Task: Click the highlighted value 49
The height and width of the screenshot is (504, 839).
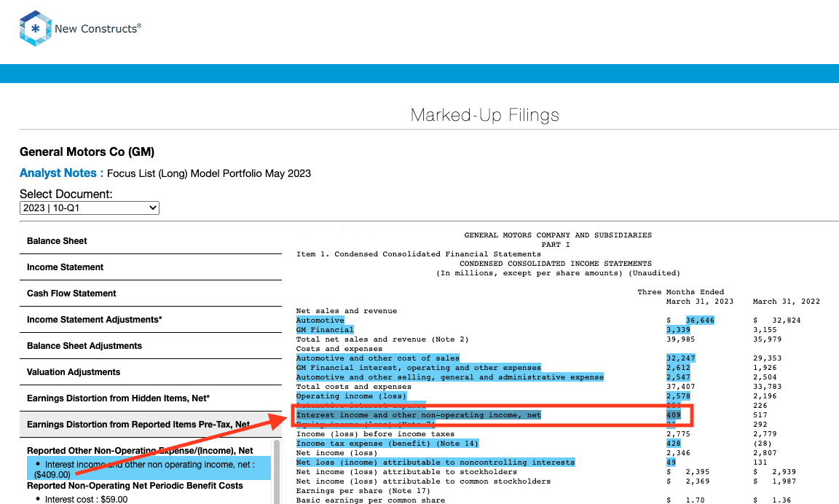Action: point(671,462)
